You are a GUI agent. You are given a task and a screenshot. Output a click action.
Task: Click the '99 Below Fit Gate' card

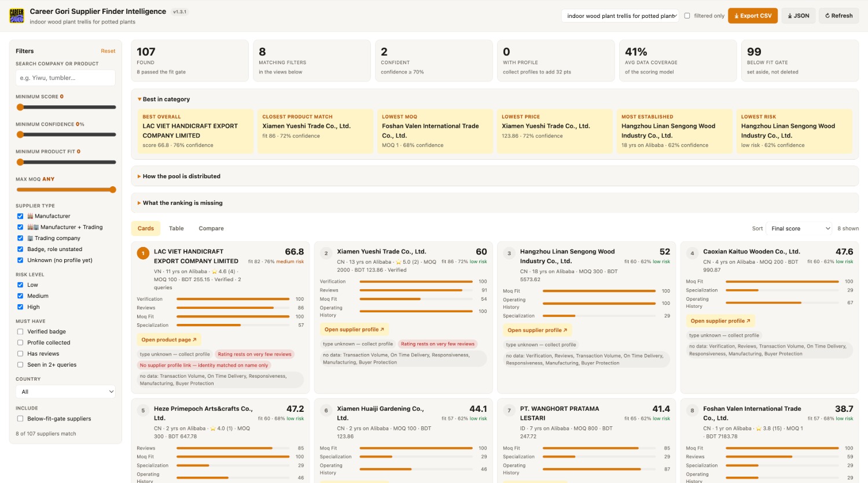click(800, 61)
